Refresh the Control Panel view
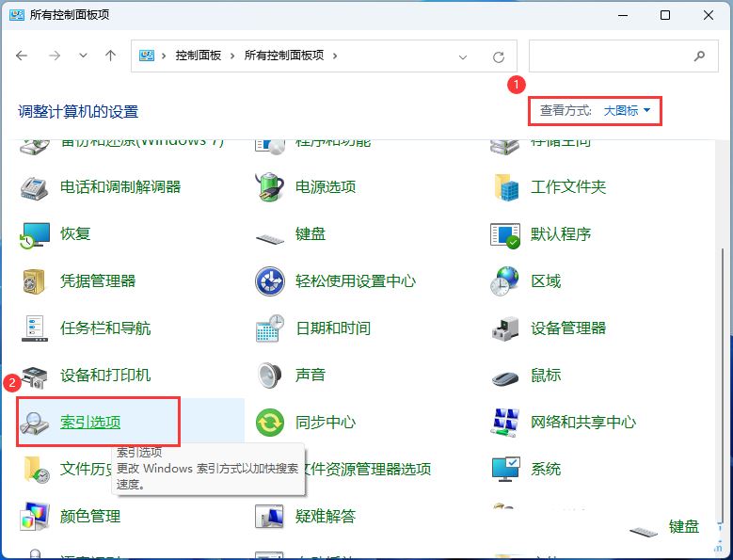Screen dimensions: 733x560 coord(499,57)
